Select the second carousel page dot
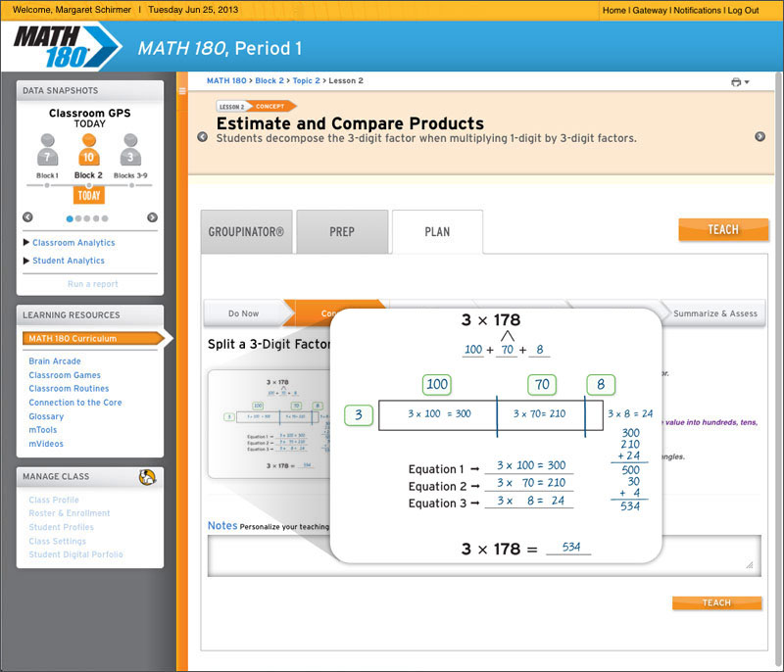This screenshot has width=784, height=672. [78, 218]
